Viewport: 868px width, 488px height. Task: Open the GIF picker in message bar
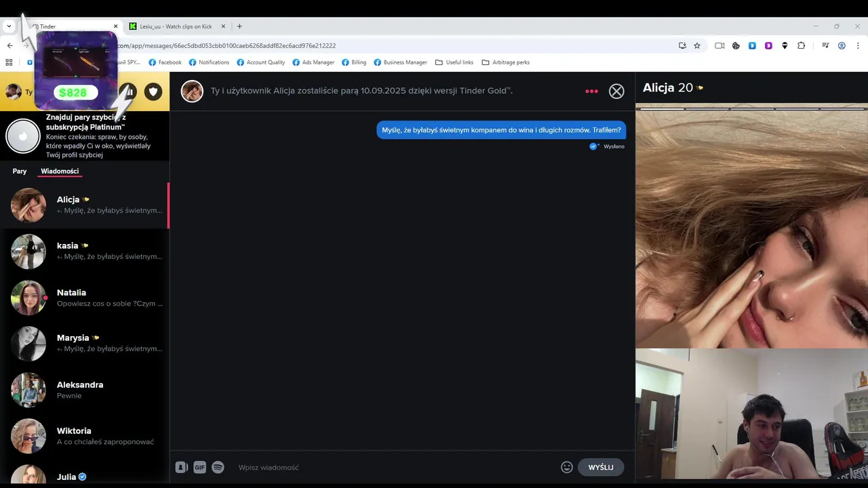pyautogui.click(x=199, y=467)
